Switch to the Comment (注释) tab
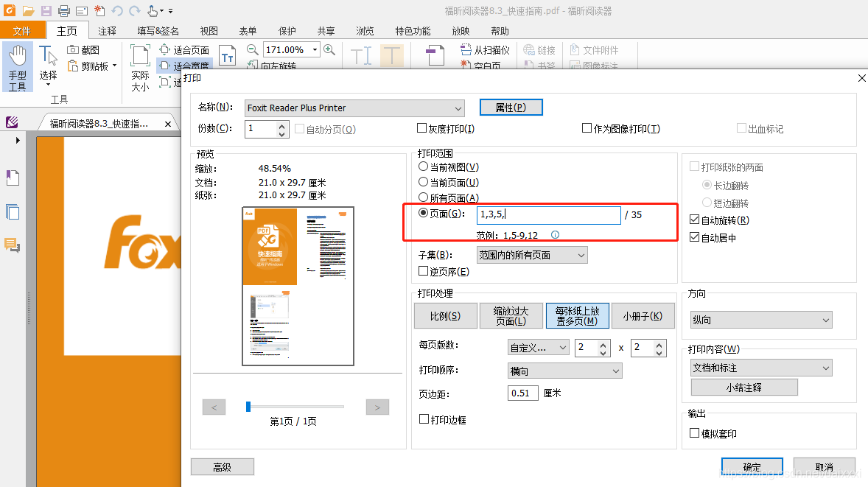The width and height of the screenshot is (868, 487). [x=107, y=31]
